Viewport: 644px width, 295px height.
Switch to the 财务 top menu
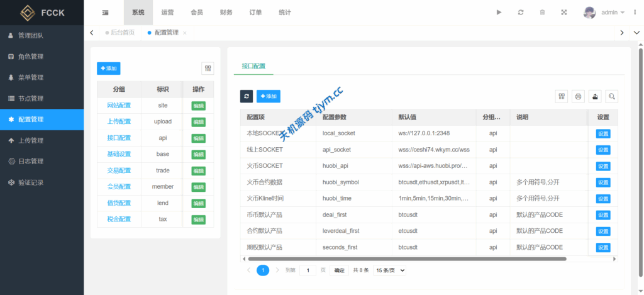tap(226, 13)
